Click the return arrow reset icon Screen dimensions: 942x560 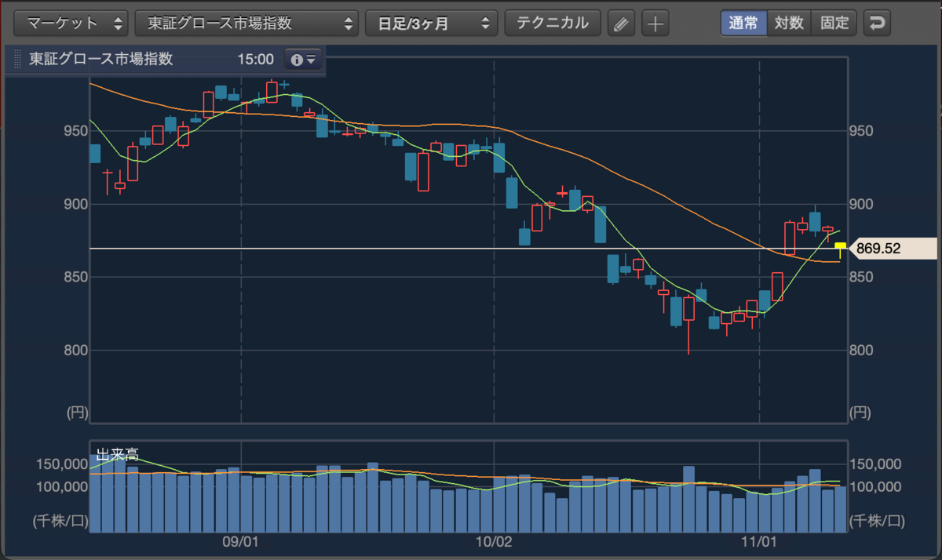pos(876,23)
